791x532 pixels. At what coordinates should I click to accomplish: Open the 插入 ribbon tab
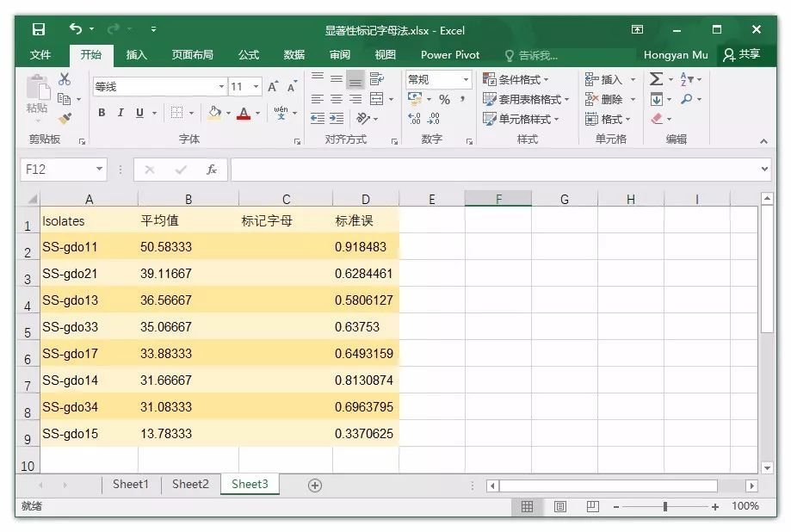(x=136, y=54)
